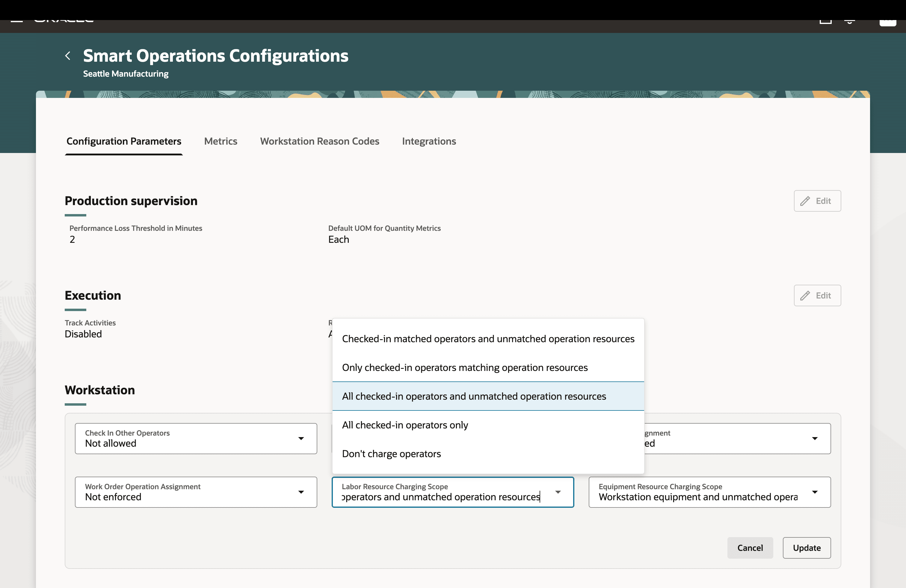Click the 'Seattle Manufacturing' subtitle
The image size is (906, 588).
tap(126, 74)
